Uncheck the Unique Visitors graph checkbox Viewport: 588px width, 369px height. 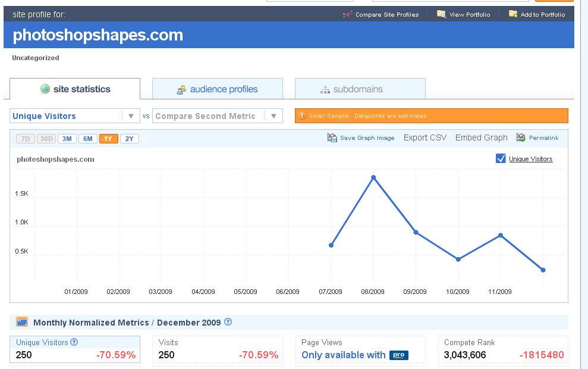point(501,158)
